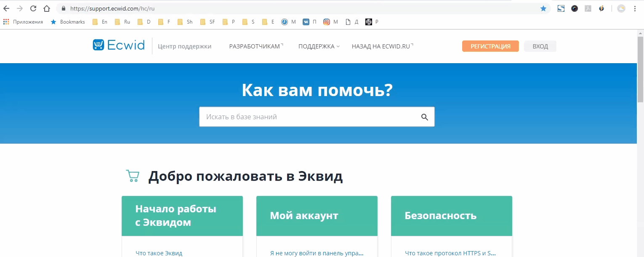Click the browser back arrow
The image size is (644, 257).
pos(6,8)
